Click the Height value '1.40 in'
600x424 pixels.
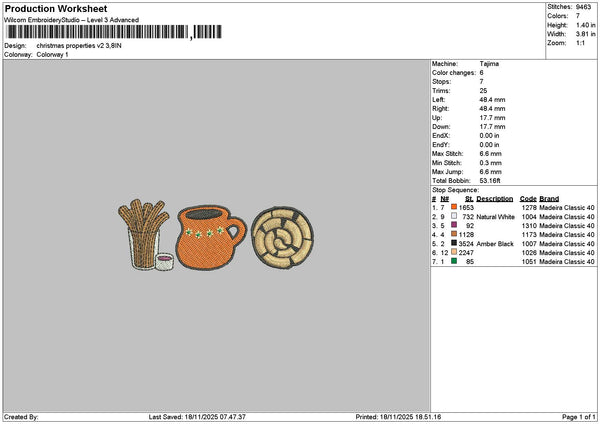pyautogui.click(x=586, y=25)
